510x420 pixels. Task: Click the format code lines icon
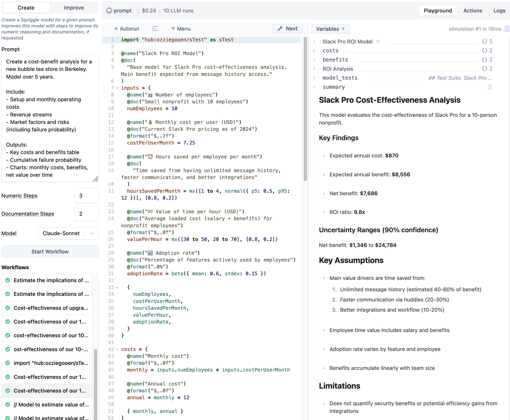click(x=155, y=28)
